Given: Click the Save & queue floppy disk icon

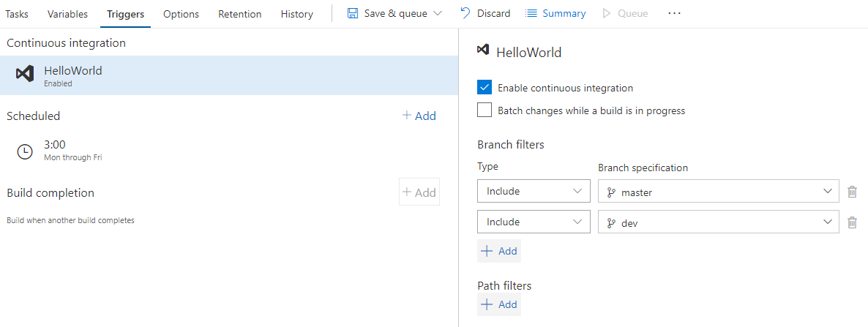Looking at the screenshot, I should tap(353, 14).
